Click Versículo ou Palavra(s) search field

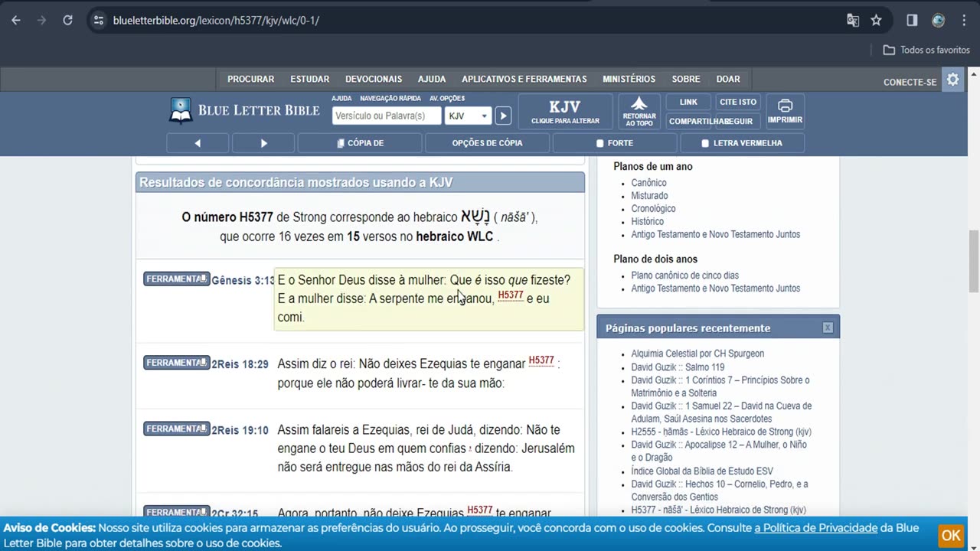[387, 116]
